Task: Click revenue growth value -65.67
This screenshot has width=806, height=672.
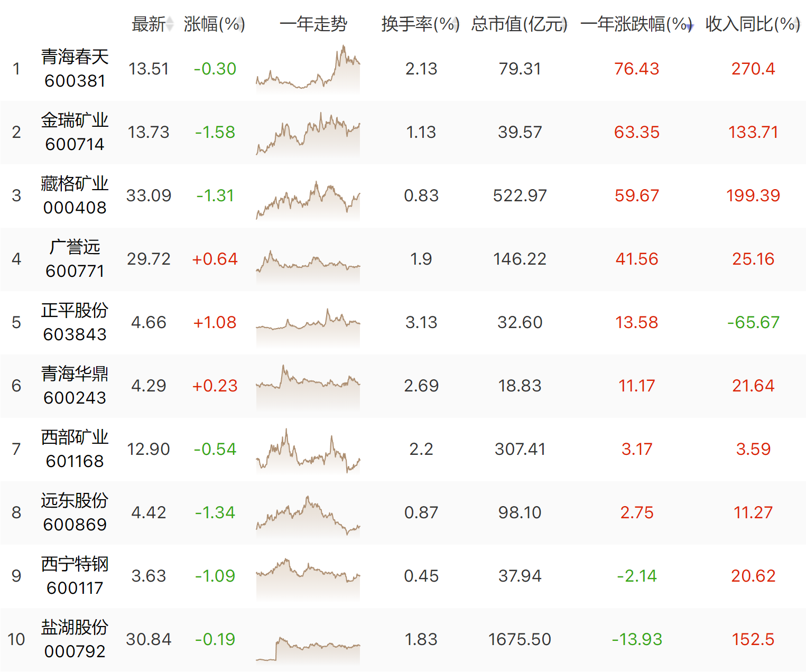Action: (x=753, y=322)
